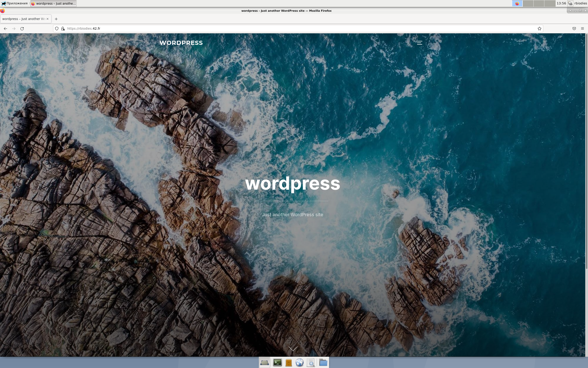
Task: Open the WordPress site hamburger menu
Action: (419, 43)
